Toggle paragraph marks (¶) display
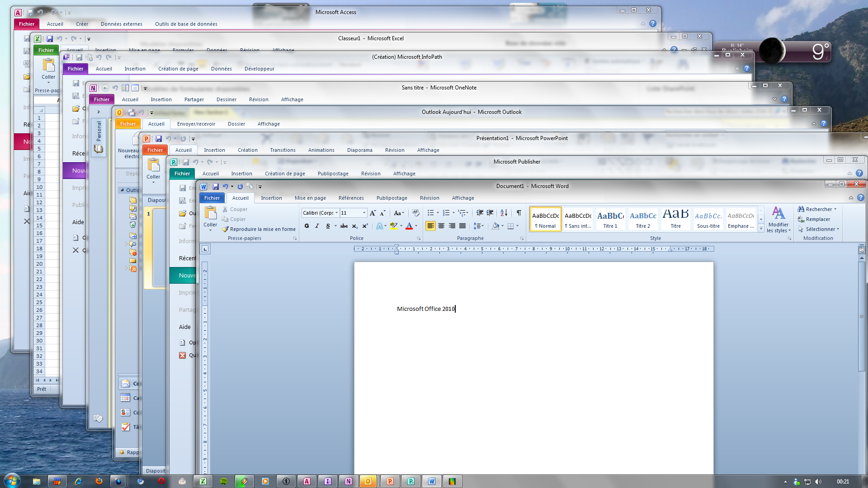Screen dimensions: 868x488 [x=519, y=213]
